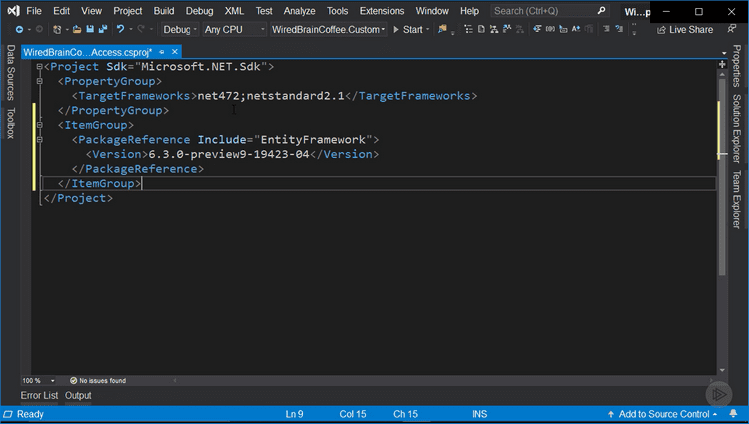Open the Analyze menu

coord(300,11)
